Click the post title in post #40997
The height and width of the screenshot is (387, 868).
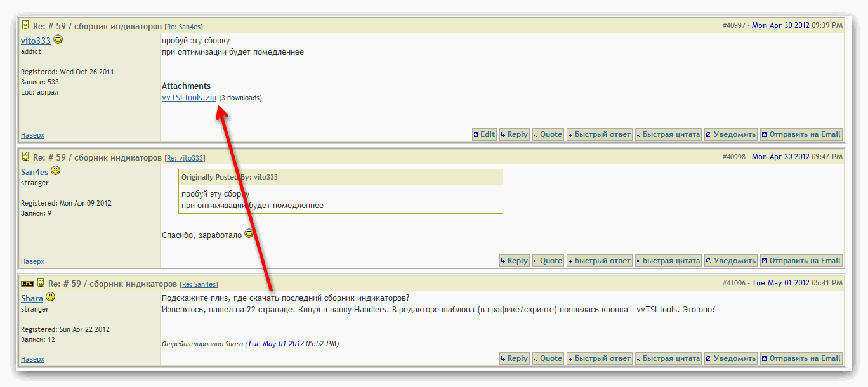[97, 26]
